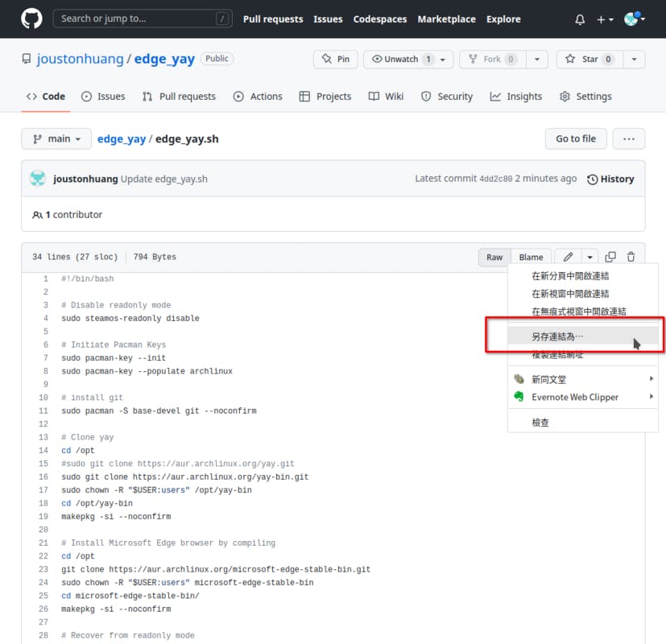Screen dimensions: 666x644
Task: Expand the Unwatch notification options arrow
Action: point(443,60)
